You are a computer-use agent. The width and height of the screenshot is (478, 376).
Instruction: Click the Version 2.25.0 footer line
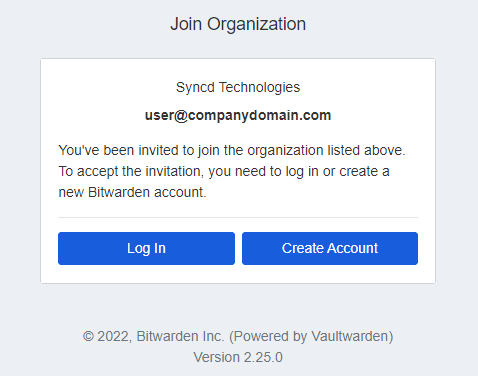coord(238,357)
